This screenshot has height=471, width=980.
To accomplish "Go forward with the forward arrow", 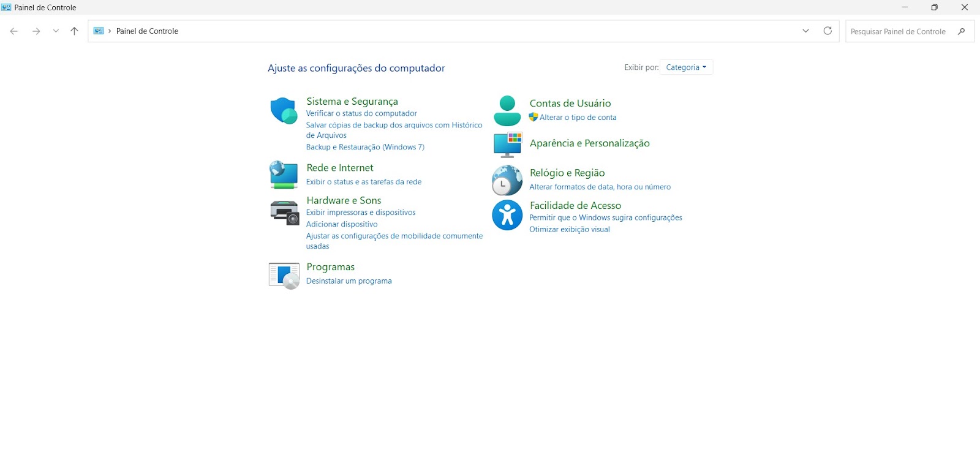I will coord(36,31).
